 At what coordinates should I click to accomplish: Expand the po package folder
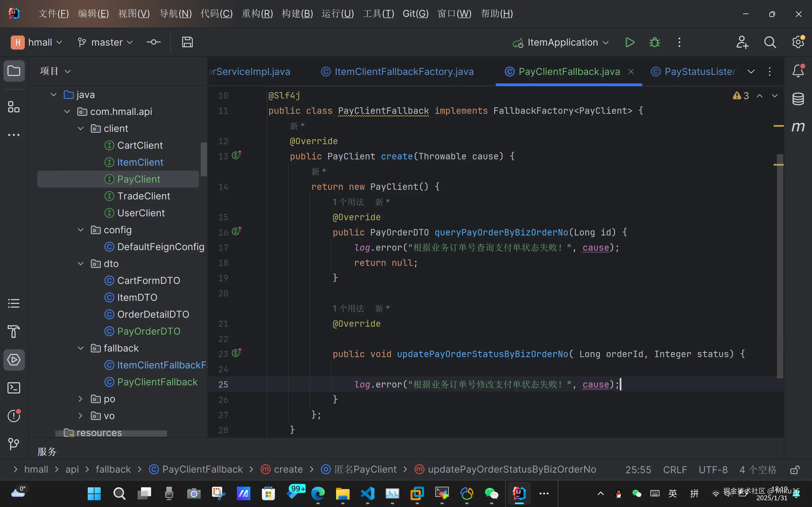81,399
